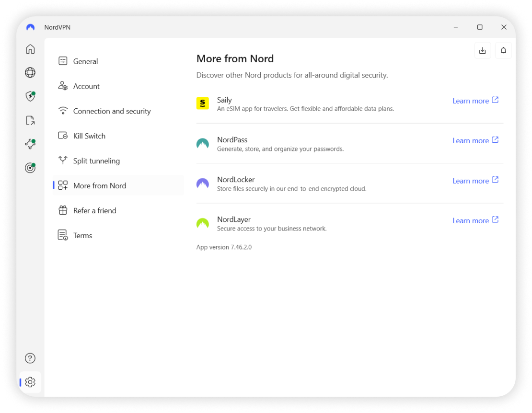Open the notifications bell icon
Viewport: 532px width, 413px height.
click(503, 50)
